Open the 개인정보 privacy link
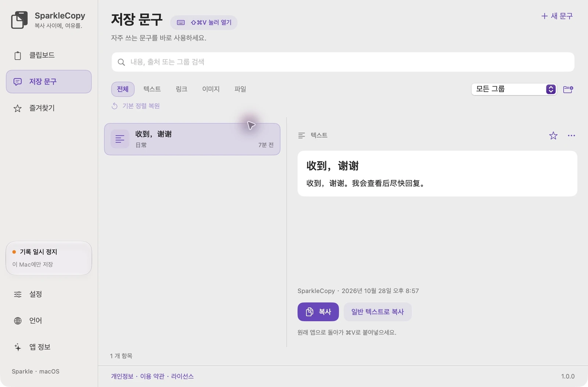 [122, 376]
